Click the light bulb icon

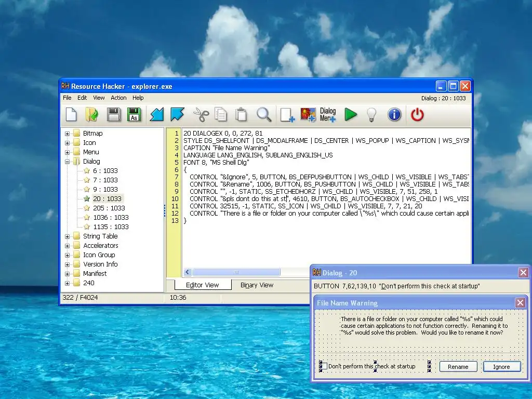pos(372,115)
